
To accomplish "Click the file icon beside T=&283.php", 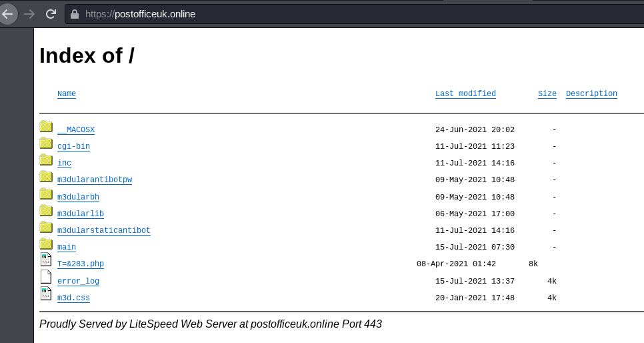I will point(46,260).
